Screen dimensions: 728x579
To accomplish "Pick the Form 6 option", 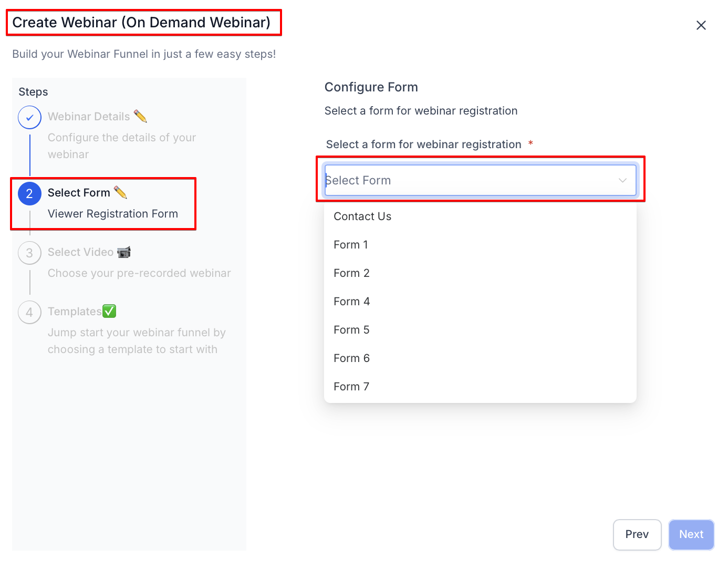I will (x=351, y=358).
